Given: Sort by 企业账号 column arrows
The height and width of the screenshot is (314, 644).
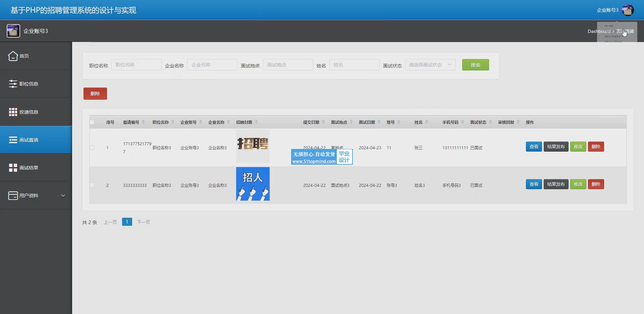Looking at the screenshot, I should pyautogui.click(x=201, y=122).
